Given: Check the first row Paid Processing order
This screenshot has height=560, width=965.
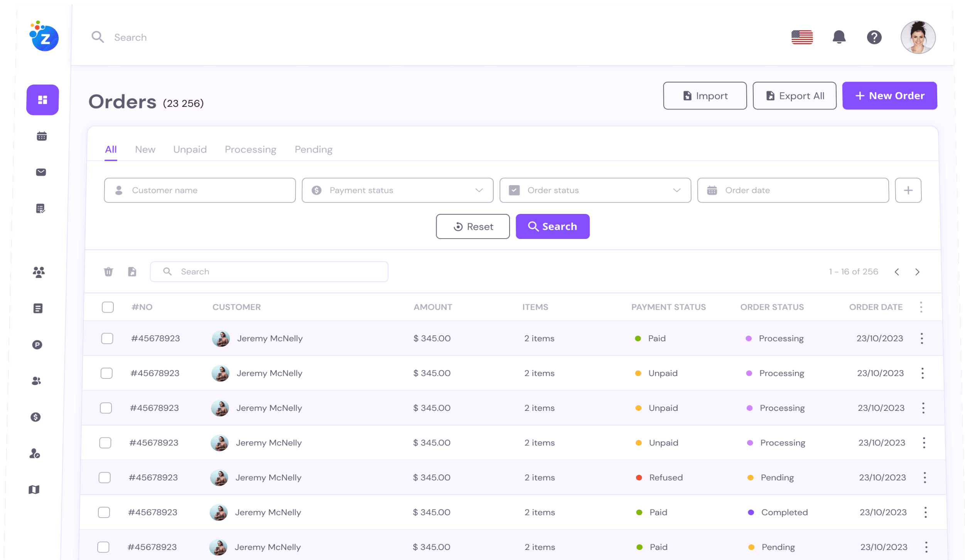Looking at the screenshot, I should coord(107,338).
